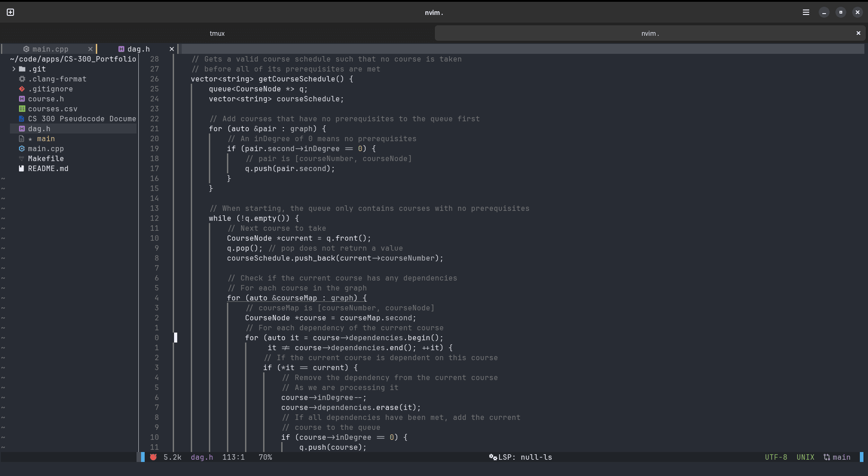Click the markdown icon beside README.md
Image resolution: width=868 pixels, height=476 pixels.
(x=22, y=168)
